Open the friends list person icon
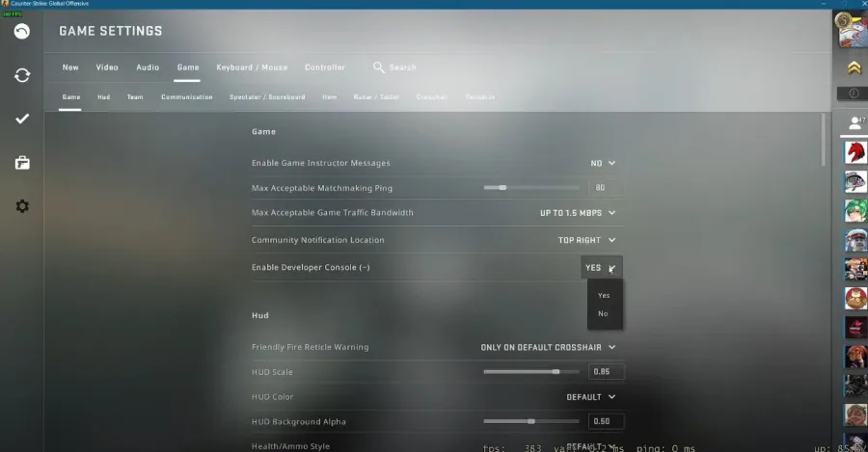The width and height of the screenshot is (868, 452). pyautogui.click(x=855, y=123)
